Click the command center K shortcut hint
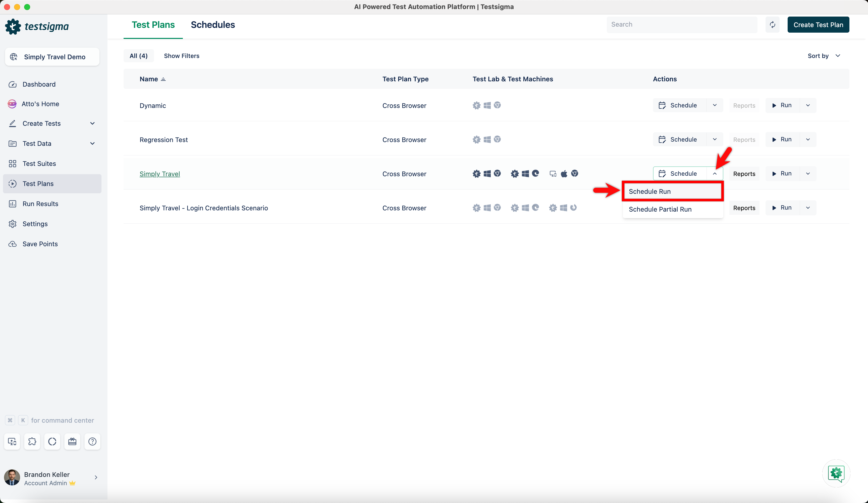The image size is (868, 503). [x=23, y=420]
